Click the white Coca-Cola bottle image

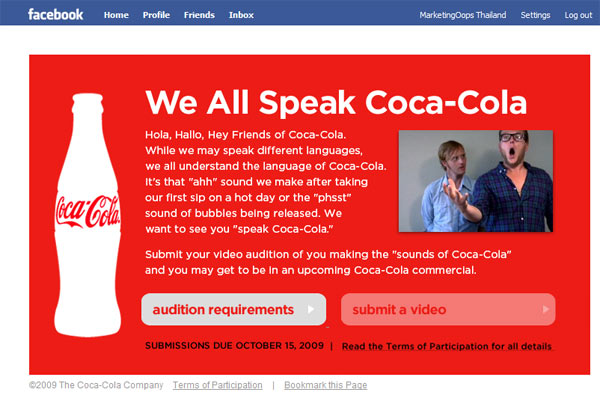pyautogui.click(x=88, y=215)
